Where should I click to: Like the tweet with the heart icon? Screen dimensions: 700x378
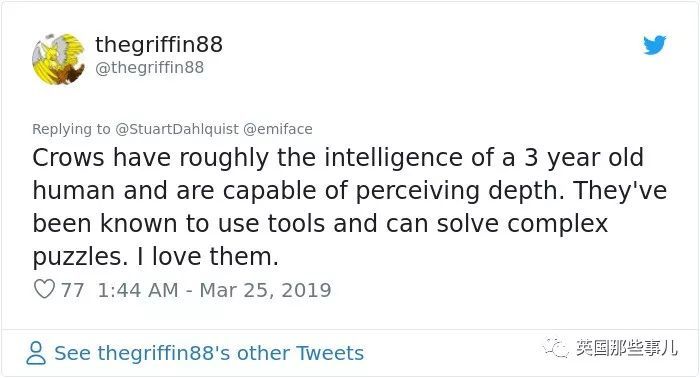45,289
